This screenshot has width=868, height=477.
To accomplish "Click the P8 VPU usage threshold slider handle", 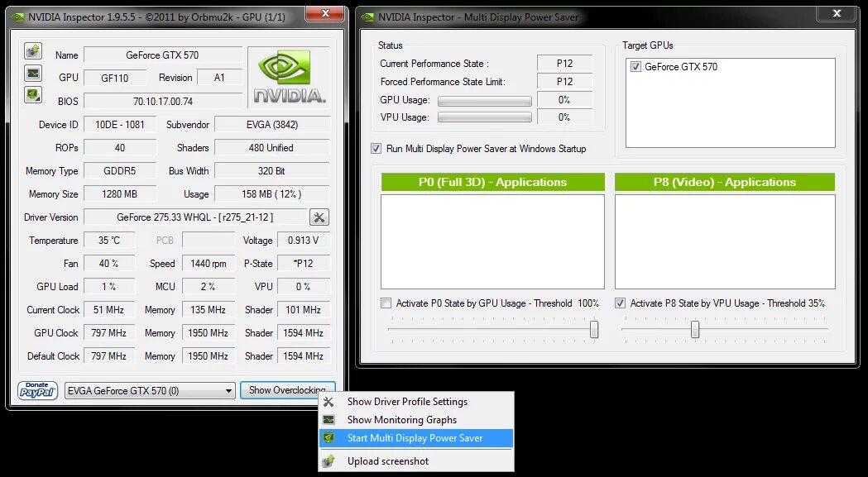I will click(x=695, y=329).
